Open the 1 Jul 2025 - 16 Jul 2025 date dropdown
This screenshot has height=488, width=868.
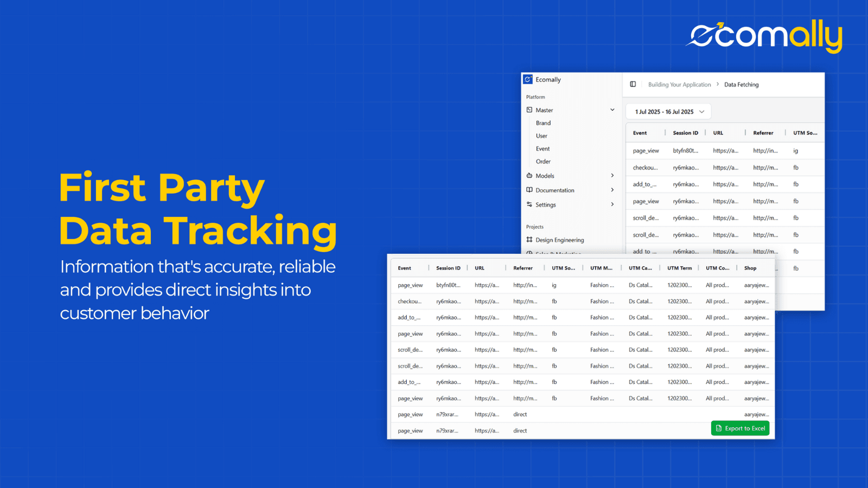click(668, 111)
